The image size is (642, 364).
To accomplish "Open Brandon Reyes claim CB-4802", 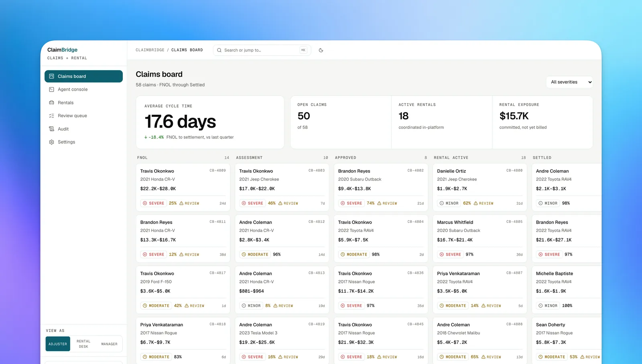I will (x=381, y=187).
